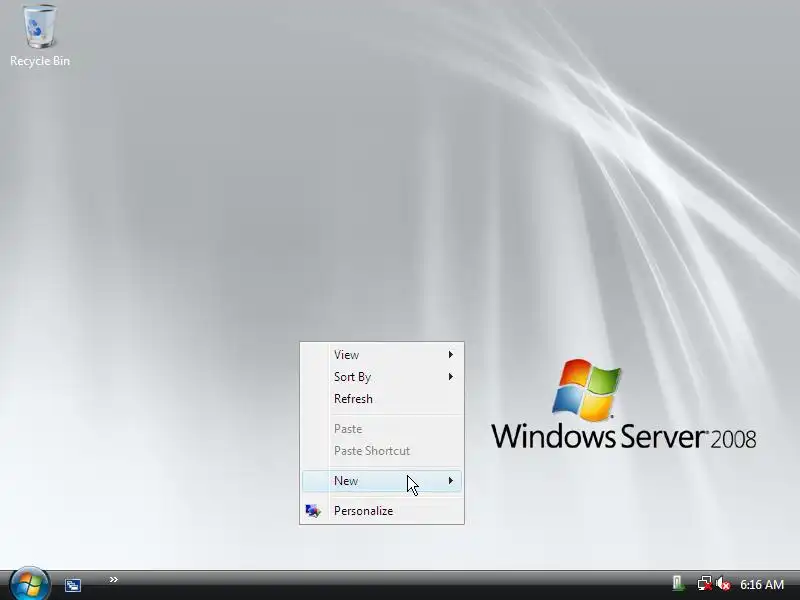Click the arrow beside Sort By
The width and height of the screenshot is (800, 600).
(x=451, y=377)
